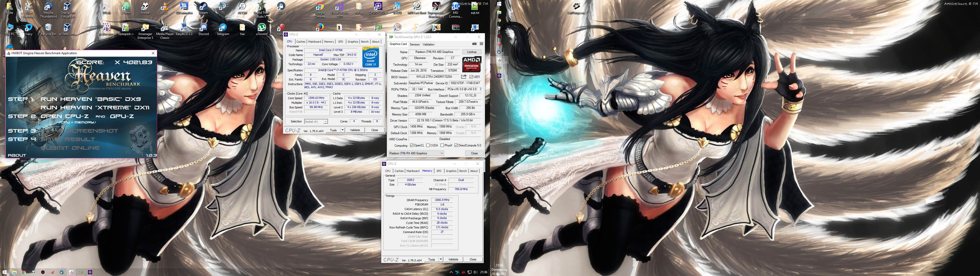Open the Google Chrome desktop icon
Image resolution: width=980 pixels, height=276 pixels.
(320, 10)
